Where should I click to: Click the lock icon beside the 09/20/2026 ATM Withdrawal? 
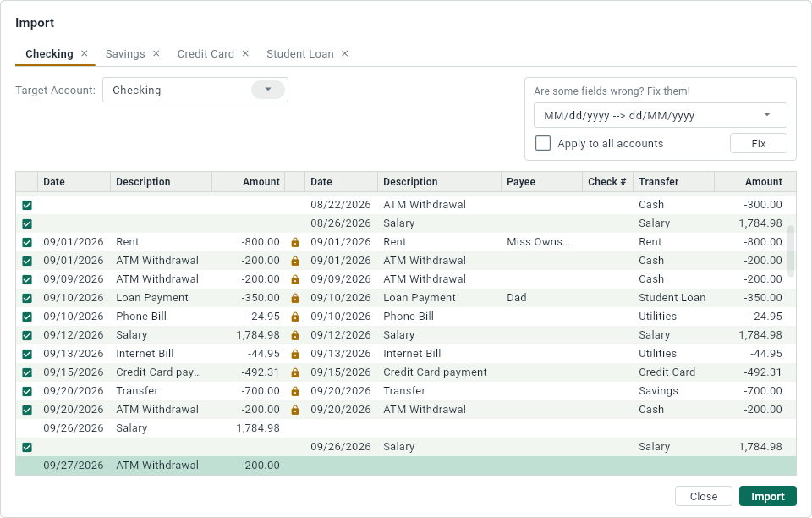click(x=295, y=410)
